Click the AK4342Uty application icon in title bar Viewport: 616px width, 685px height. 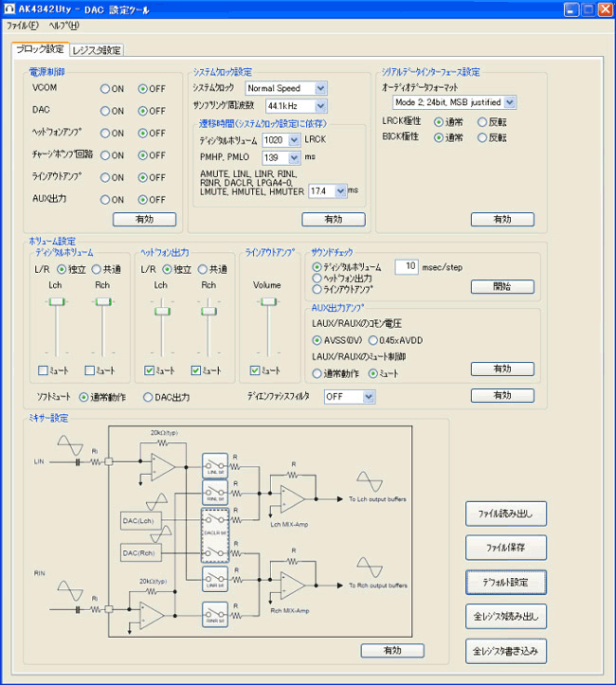[9, 9]
